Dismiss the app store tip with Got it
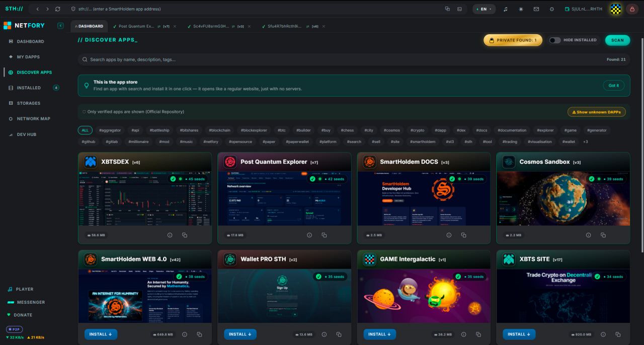Viewport: 644px width, 345px height. (614, 86)
